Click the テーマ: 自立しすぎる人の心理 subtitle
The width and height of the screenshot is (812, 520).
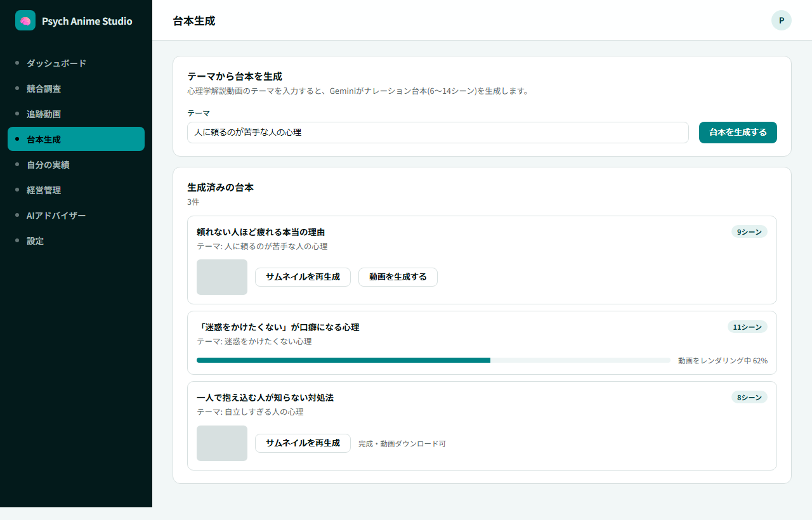point(250,412)
